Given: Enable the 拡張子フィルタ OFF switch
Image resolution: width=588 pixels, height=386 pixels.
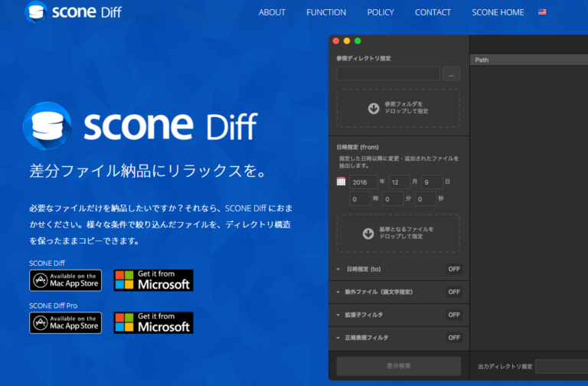Looking at the screenshot, I should pyautogui.click(x=454, y=315).
